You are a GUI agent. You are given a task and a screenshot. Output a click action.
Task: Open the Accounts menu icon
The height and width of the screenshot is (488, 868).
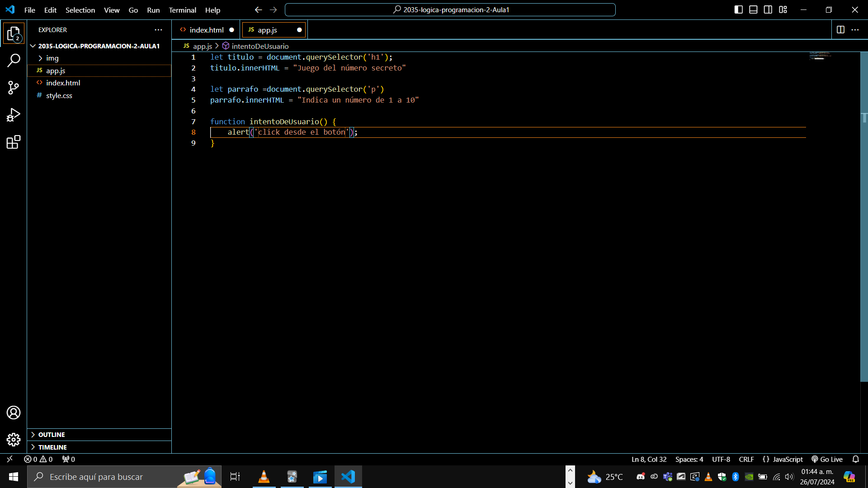click(x=14, y=413)
